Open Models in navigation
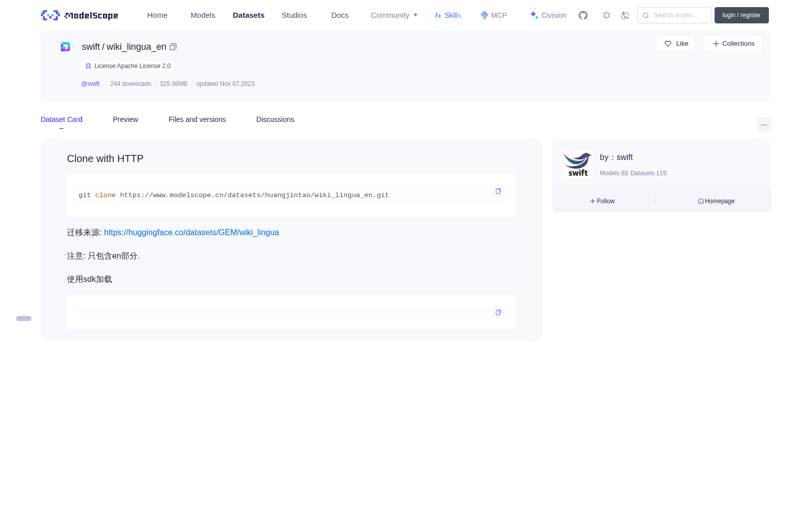Screen dimensions: 812x508 pos(203,15)
